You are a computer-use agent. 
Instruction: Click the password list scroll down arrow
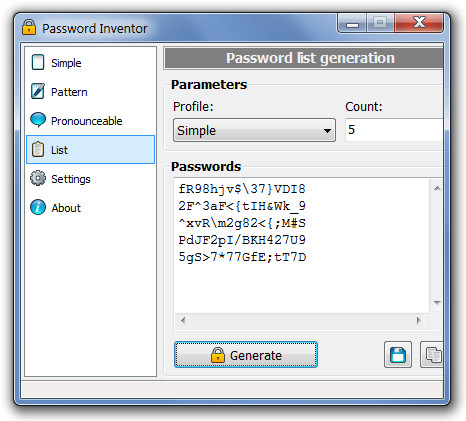click(437, 303)
